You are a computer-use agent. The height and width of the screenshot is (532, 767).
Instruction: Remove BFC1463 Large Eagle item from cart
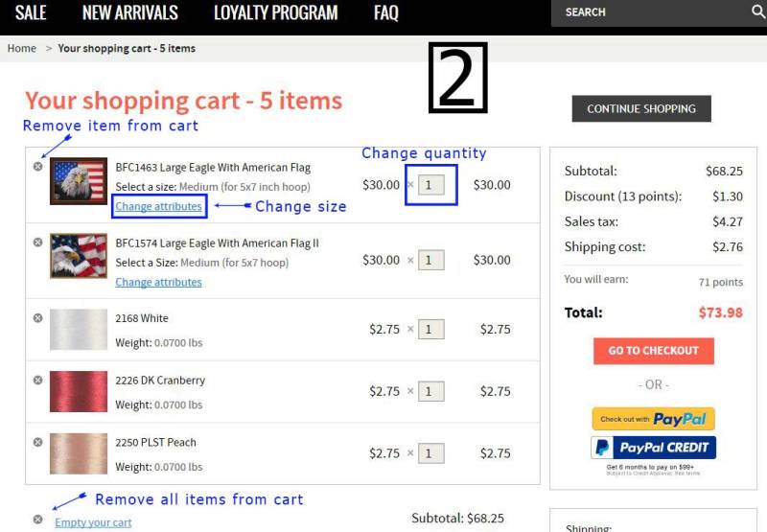point(37,166)
